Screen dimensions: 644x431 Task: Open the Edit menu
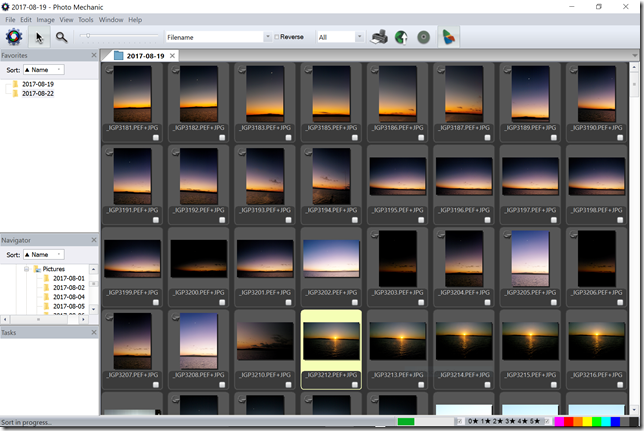click(x=26, y=20)
